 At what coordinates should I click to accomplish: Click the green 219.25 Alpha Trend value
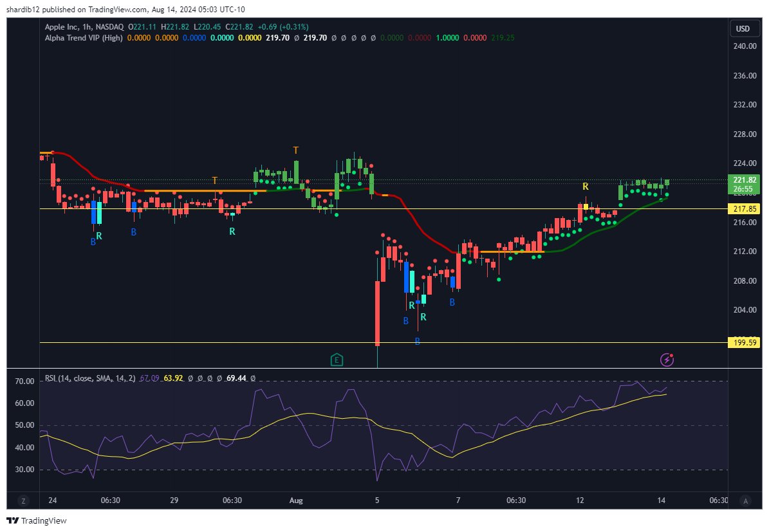point(503,38)
